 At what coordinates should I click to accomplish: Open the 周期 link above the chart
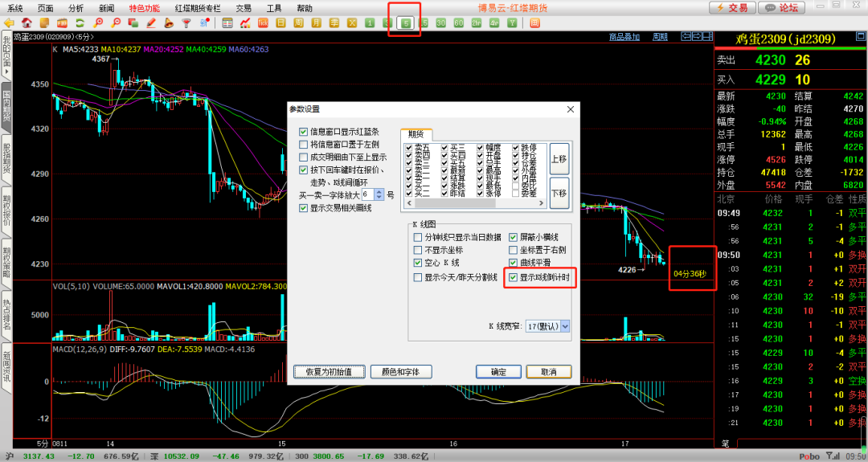point(659,37)
